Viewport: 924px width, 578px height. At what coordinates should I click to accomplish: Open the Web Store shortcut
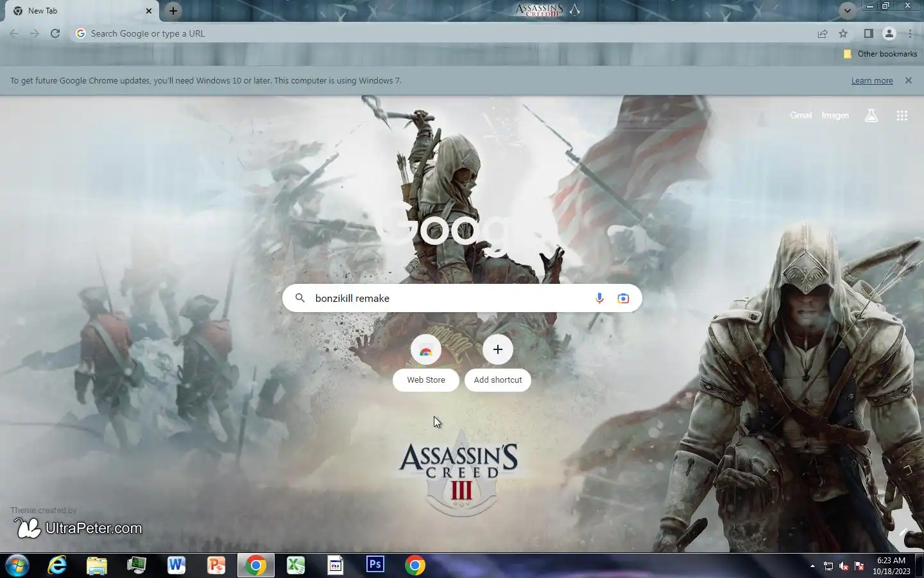coord(426,362)
